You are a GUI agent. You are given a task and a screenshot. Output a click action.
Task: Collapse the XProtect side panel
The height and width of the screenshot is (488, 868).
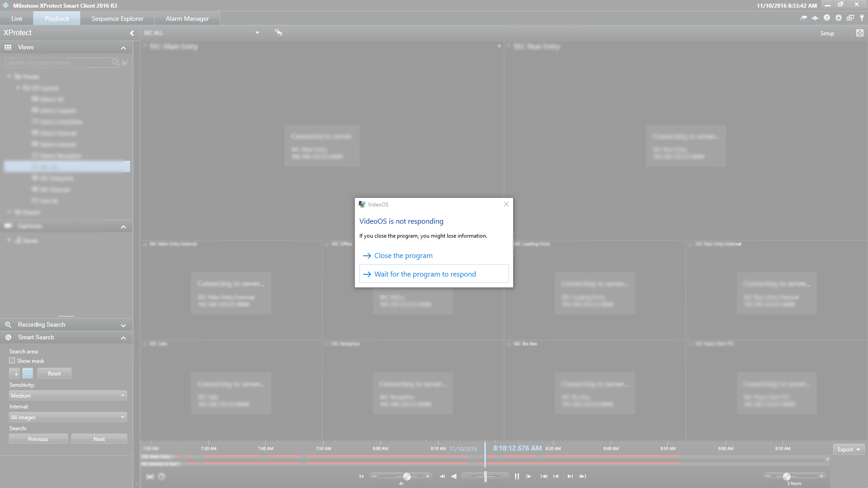132,33
